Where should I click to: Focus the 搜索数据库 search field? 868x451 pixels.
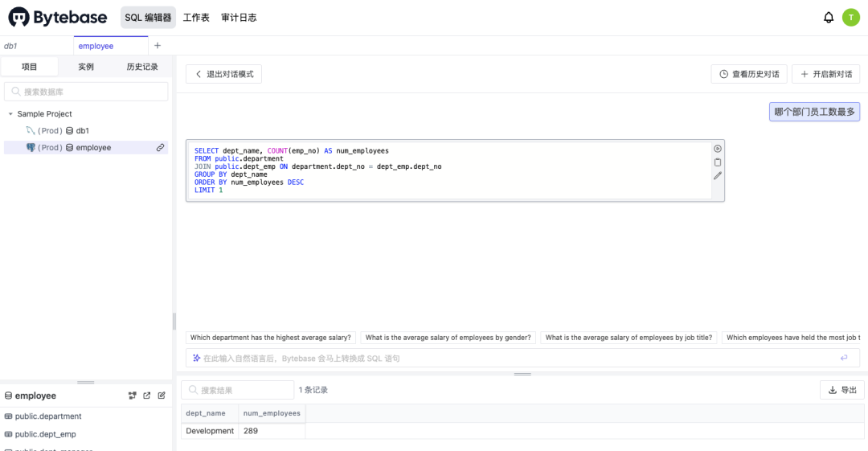point(86,92)
